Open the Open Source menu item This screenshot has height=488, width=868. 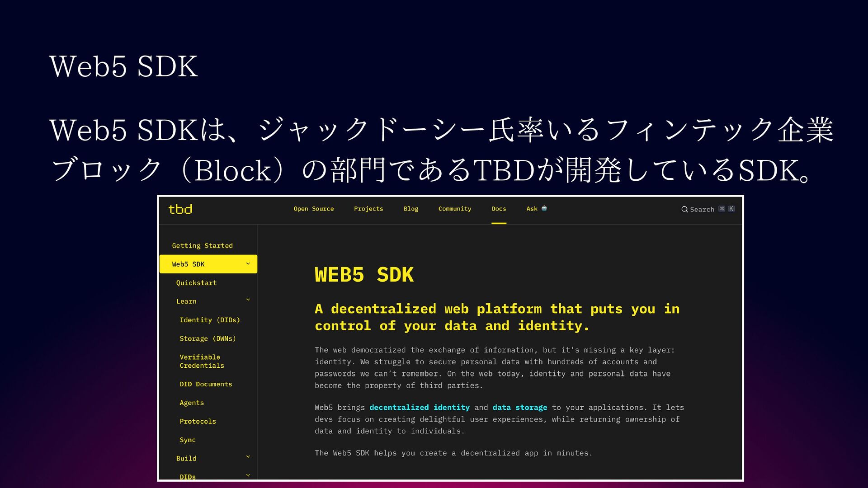[314, 209]
